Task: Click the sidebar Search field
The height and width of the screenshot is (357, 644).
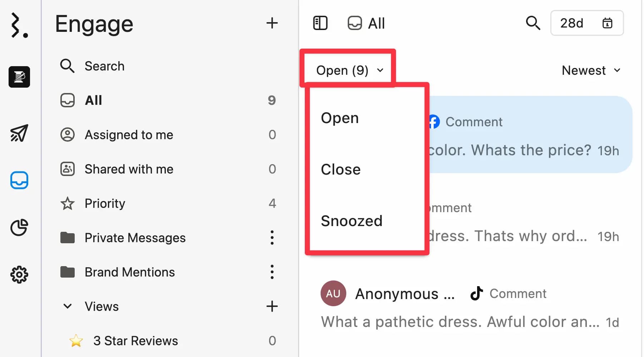Action: [104, 66]
